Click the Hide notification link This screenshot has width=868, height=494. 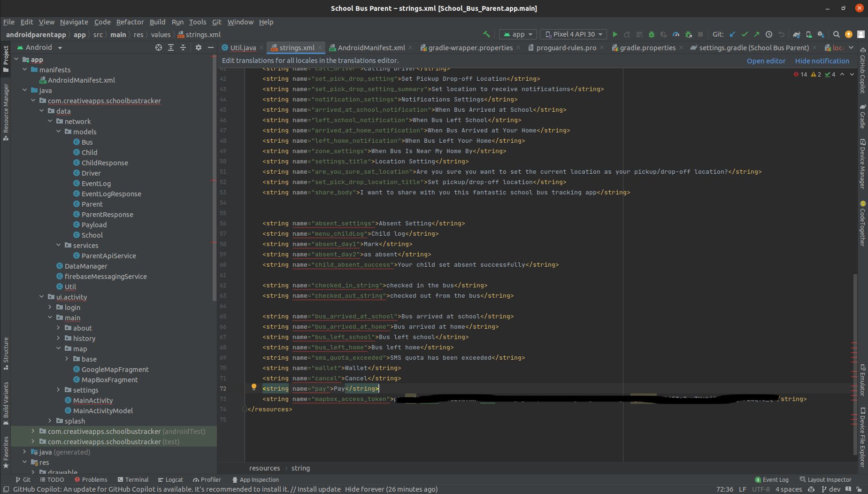tap(822, 61)
